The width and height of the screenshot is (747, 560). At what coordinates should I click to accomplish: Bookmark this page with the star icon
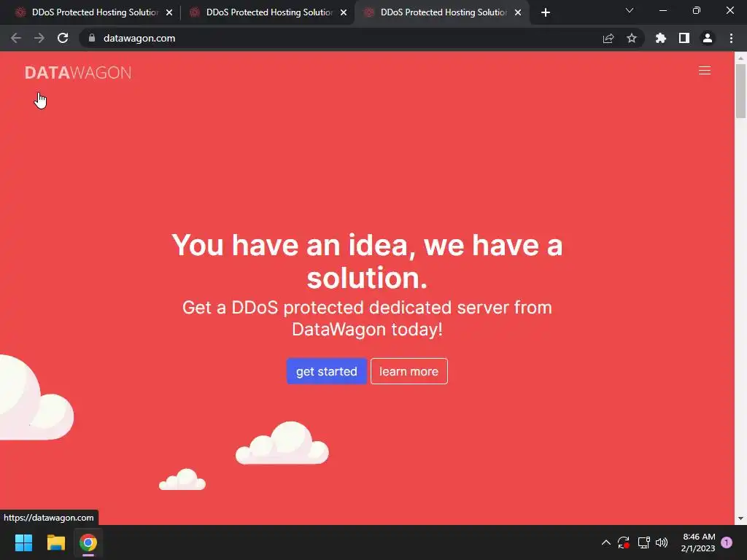[x=631, y=38]
